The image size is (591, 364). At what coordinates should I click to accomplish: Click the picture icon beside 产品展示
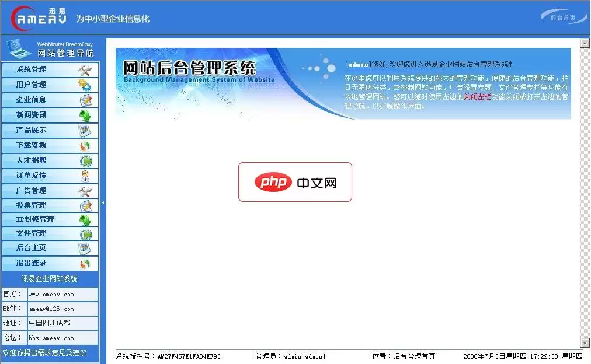coord(85,131)
